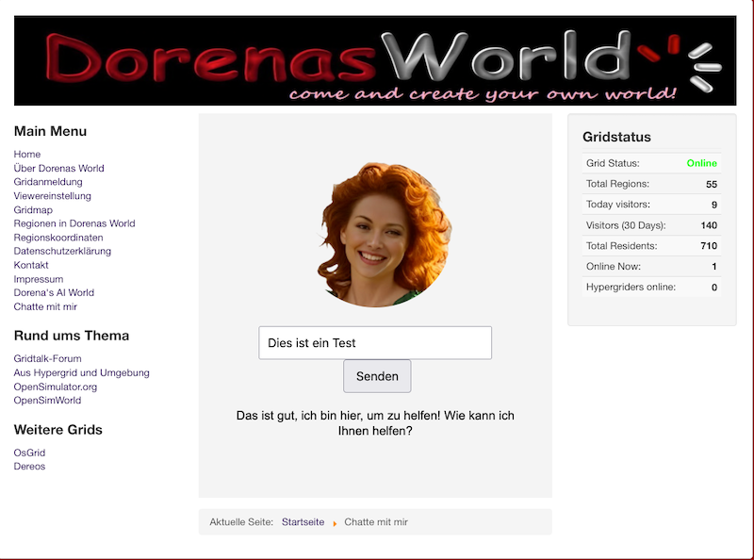This screenshot has width=754, height=560.
Task: Click the chat message text field
Action: [375, 343]
